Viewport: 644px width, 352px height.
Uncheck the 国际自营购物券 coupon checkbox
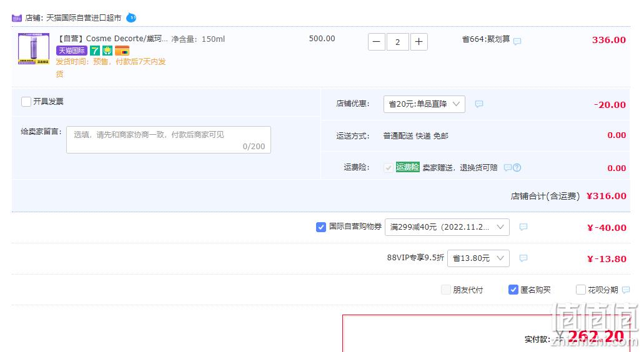tap(321, 227)
